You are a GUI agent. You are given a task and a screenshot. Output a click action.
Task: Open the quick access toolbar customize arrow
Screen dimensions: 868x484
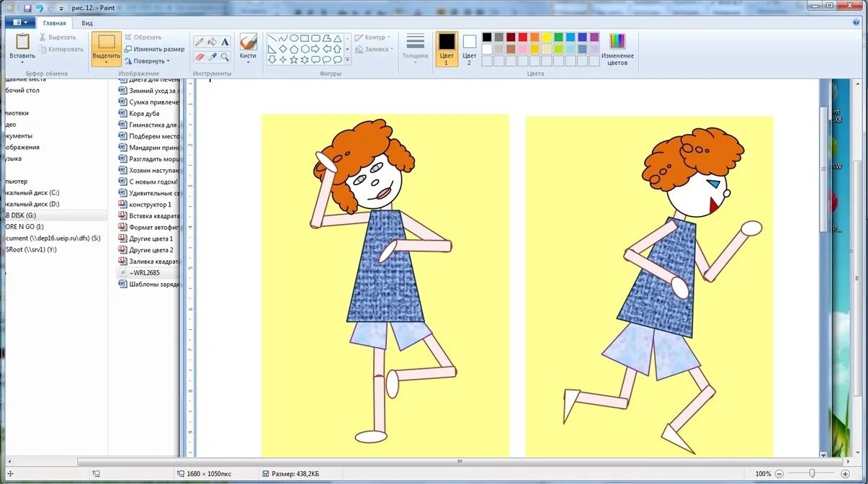(x=61, y=9)
